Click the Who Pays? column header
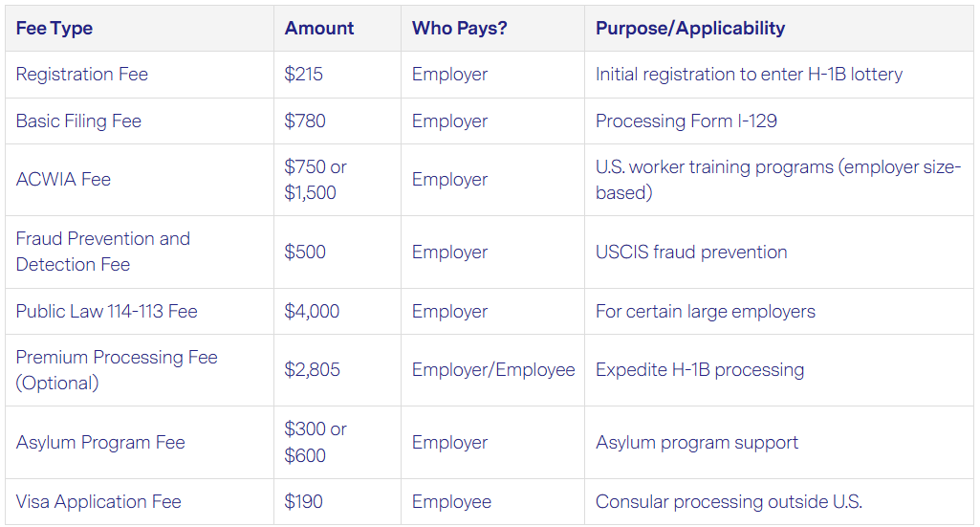Viewport: 980px width, 527px height. [x=459, y=29]
